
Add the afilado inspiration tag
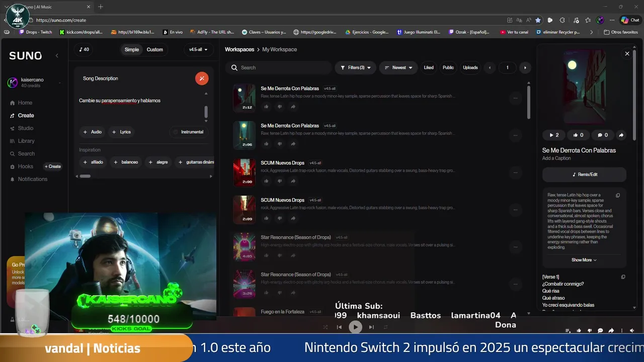click(93, 162)
